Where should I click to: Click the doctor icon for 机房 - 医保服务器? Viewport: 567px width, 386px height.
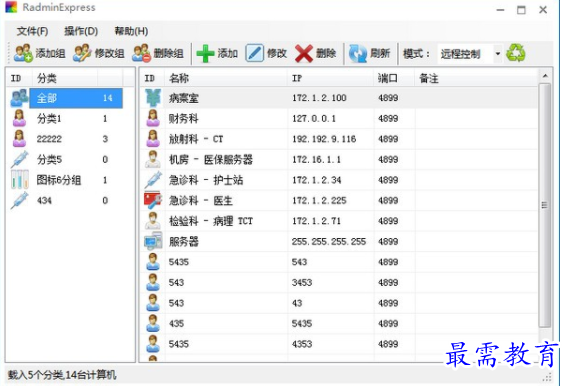[153, 159]
